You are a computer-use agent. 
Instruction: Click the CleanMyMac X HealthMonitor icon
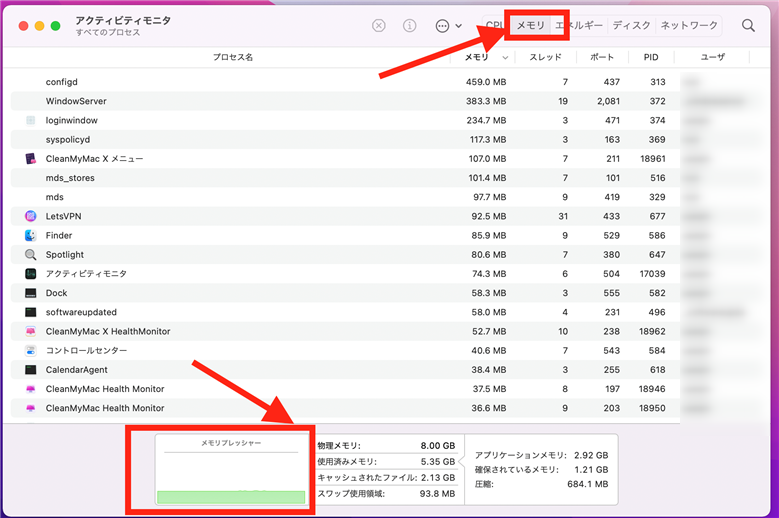pos(30,331)
